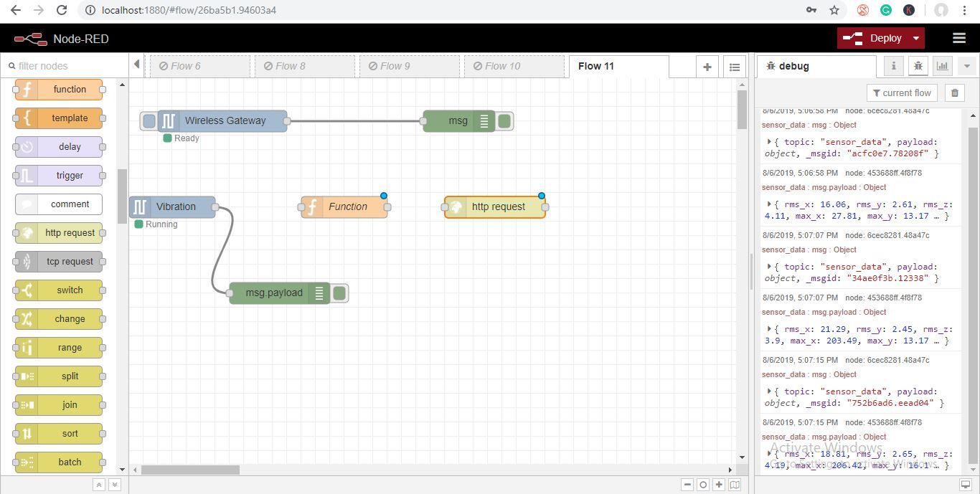Trigger the Wireless Gateway node input button
This screenshot has height=494, width=980.
149,121
